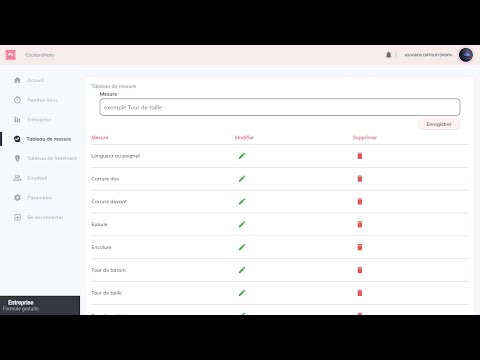Click the CoutureNote logo icon
Image resolution: width=480 pixels, height=360 pixels.
click(11, 55)
